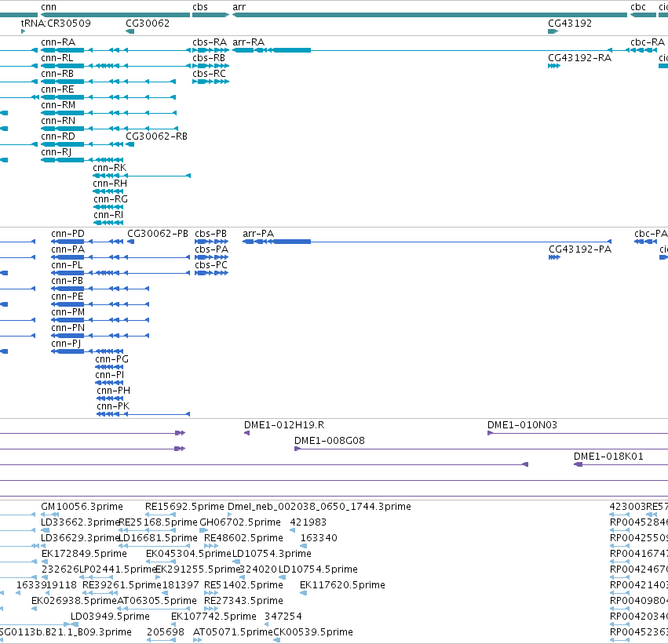Select the cnn-PA protein label
668x644 pixels.
click(x=68, y=250)
